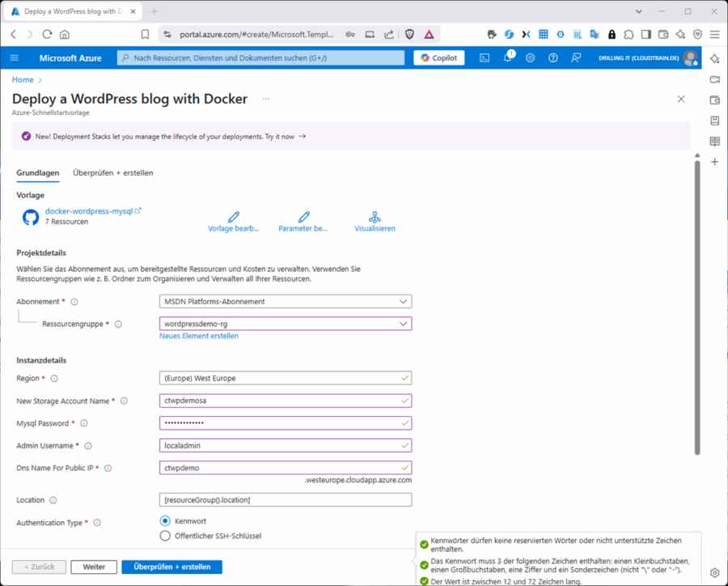Open Cloud Shell from the Azure header
Viewport: 728px width, 586px height.
coord(485,58)
